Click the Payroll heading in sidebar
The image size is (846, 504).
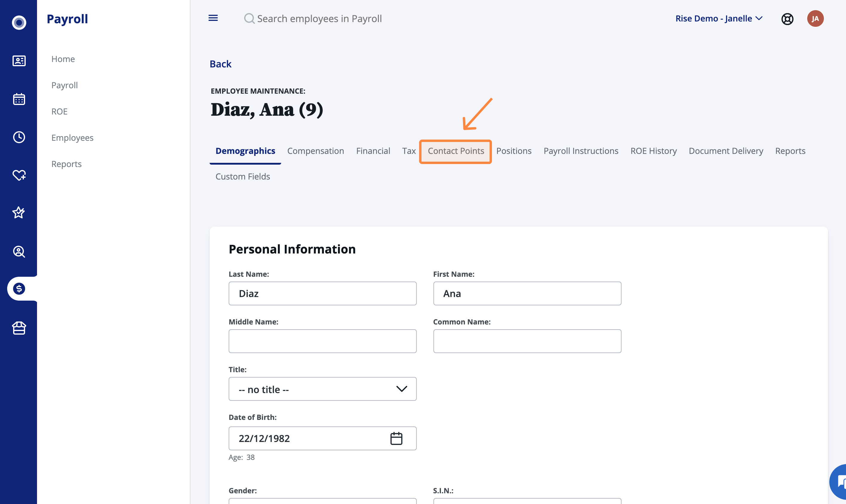[x=67, y=19]
